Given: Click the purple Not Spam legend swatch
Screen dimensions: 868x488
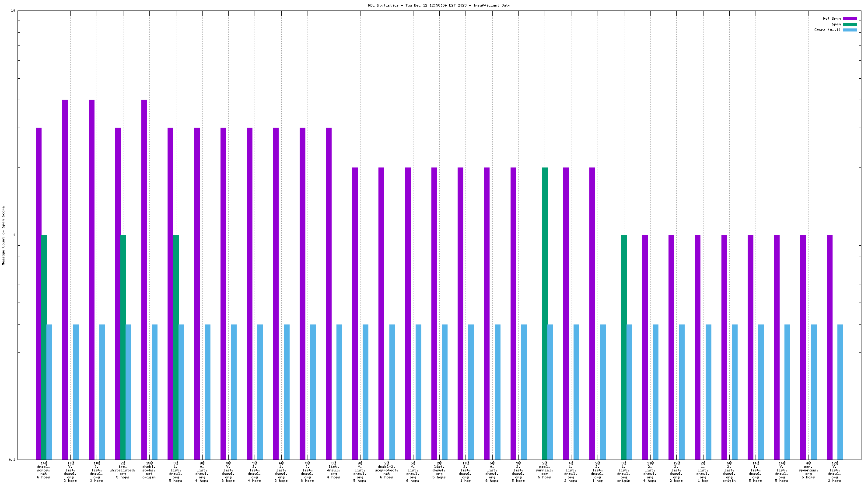Looking at the screenshot, I should point(850,18).
